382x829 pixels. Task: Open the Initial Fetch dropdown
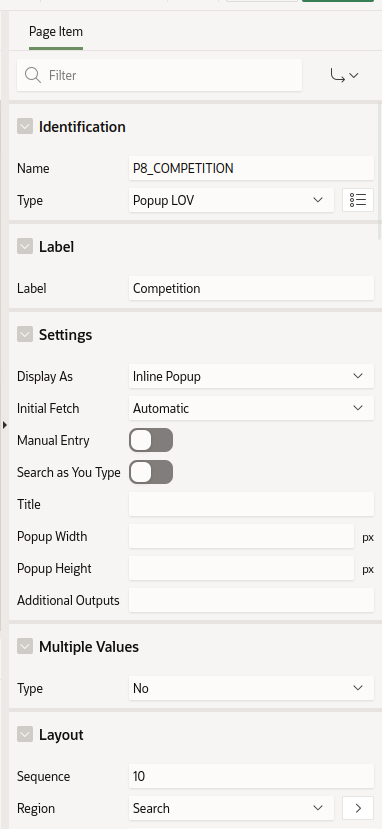pyautogui.click(x=251, y=408)
